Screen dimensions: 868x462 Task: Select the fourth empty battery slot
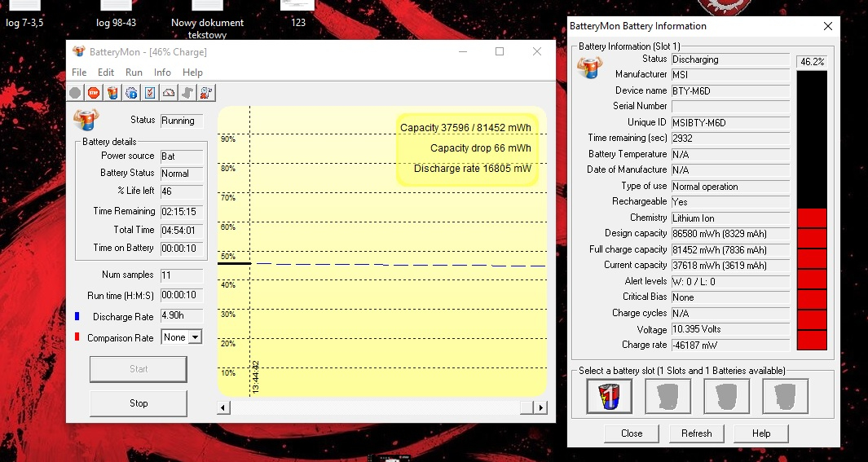coord(785,396)
